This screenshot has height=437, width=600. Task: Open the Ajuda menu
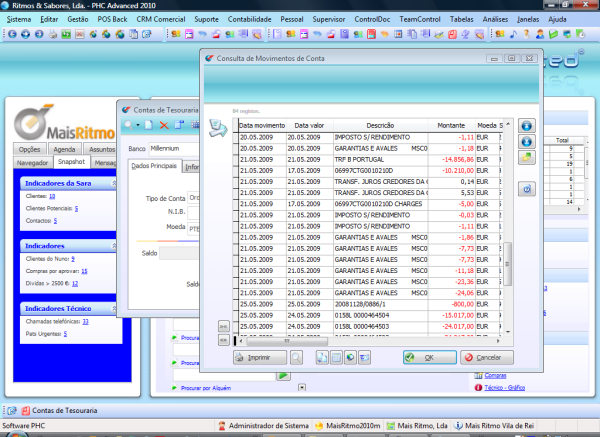tap(557, 19)
